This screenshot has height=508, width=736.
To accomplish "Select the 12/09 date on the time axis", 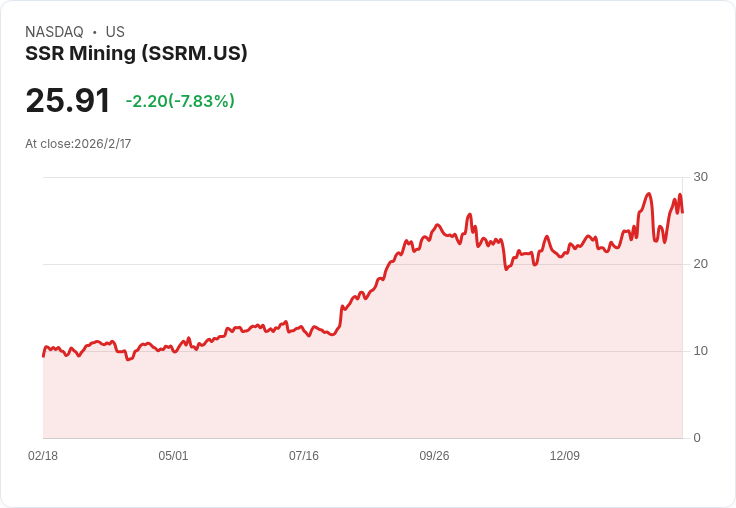I will click(565, 456).
